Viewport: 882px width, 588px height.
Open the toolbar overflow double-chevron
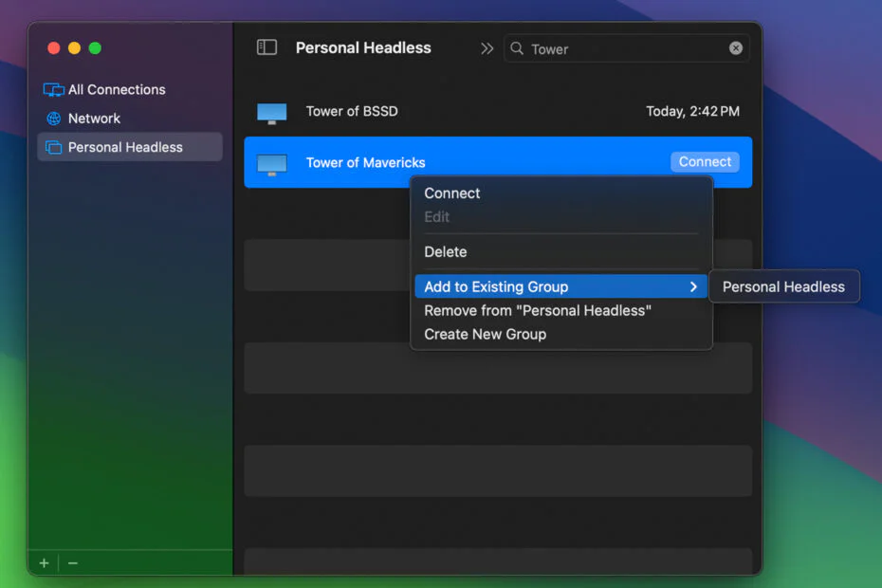(487, 48)
